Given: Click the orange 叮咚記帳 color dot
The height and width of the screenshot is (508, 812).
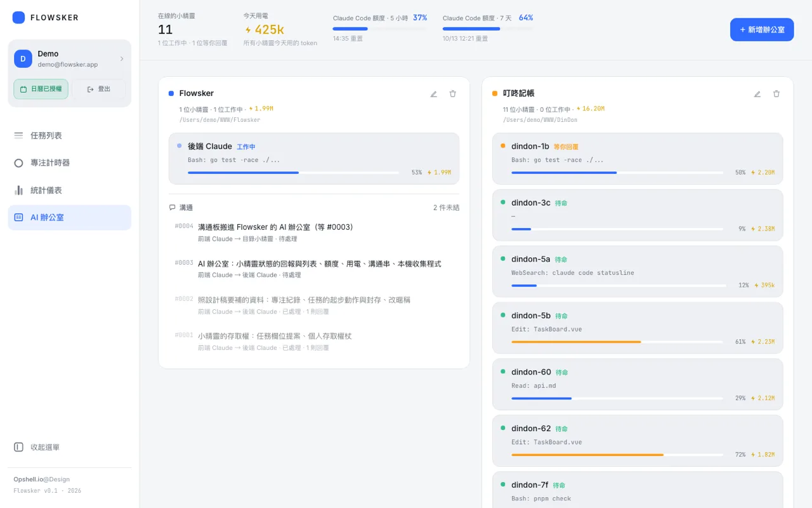Looking at the screenshot, I should pyautogui.click(x=495, y=93).
